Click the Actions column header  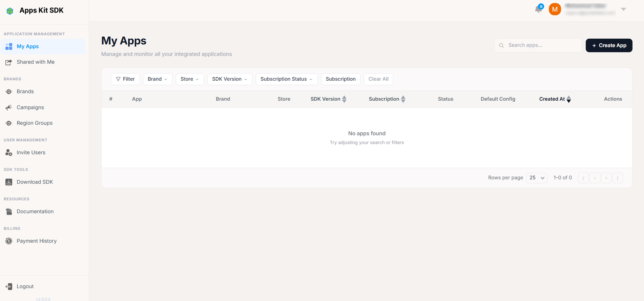click(613, 99)
